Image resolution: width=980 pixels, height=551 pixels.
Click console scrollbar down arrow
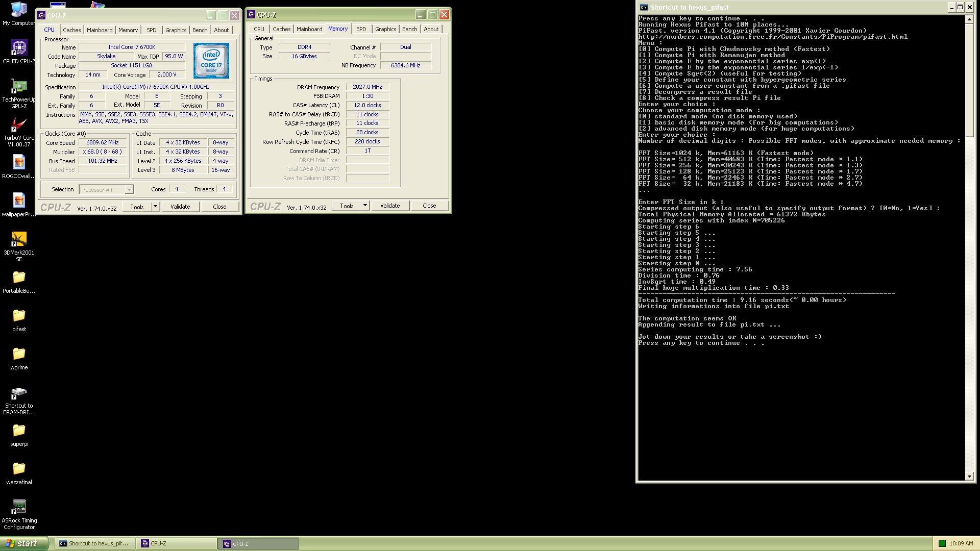(969, 477)
